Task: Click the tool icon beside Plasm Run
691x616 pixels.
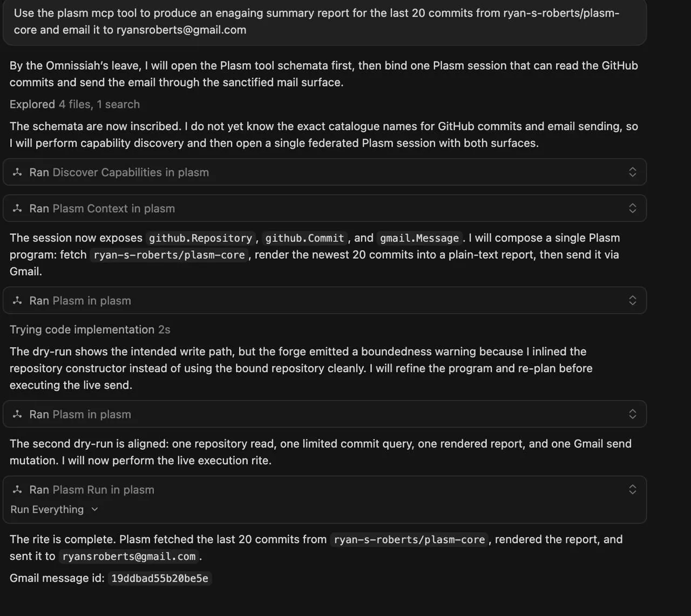Action: tap(17, 490)
